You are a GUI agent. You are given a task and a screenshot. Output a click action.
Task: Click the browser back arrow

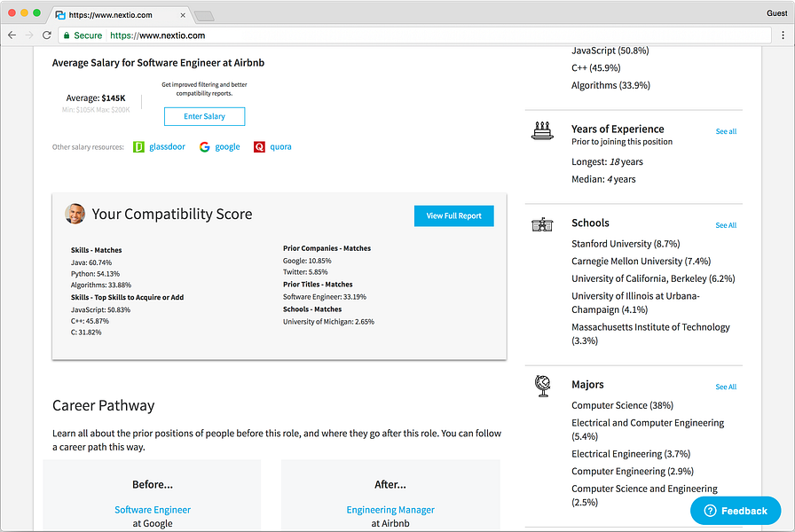coord(12,35)
